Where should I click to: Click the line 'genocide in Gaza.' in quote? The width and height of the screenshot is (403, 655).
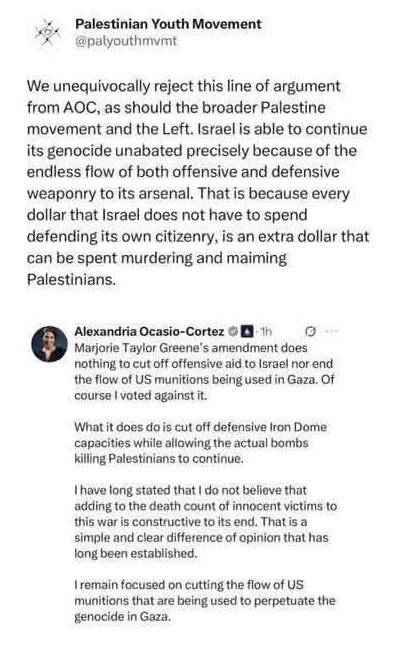(x=122, y=617)
